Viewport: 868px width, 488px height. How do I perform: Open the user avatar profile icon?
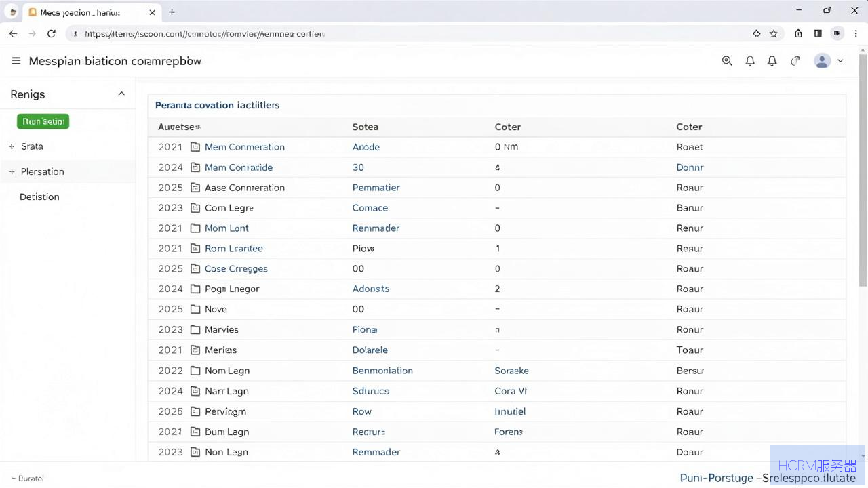pyautogui.click(x=823, y=61)
